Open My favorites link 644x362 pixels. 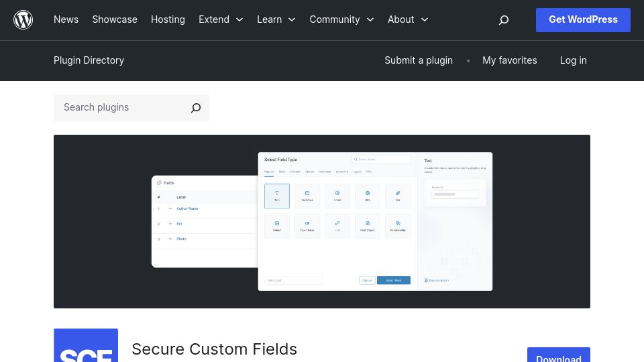pyautogui.click(x=510, y=60)
